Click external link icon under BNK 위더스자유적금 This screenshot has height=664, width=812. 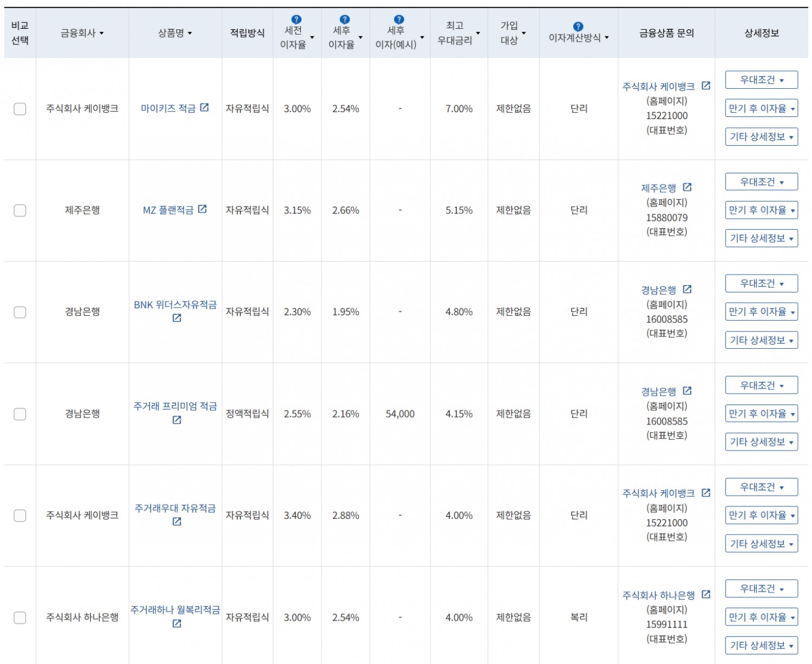(x=176, y=318)
